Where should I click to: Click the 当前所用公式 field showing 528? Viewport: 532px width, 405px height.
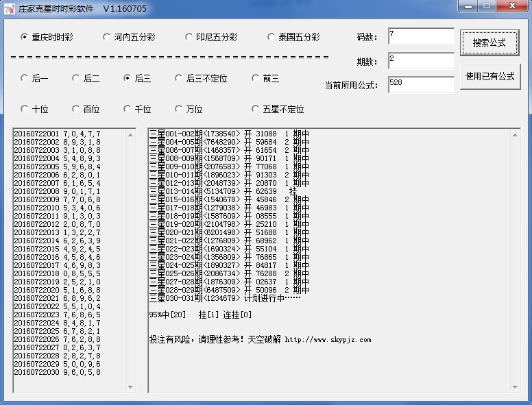pyautogui.click(x=420, y=84)
